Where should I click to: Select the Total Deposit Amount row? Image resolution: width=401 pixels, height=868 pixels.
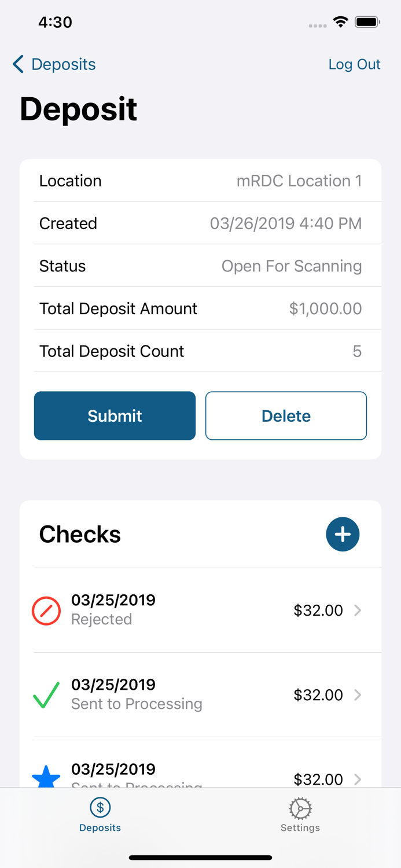point(200,308)
